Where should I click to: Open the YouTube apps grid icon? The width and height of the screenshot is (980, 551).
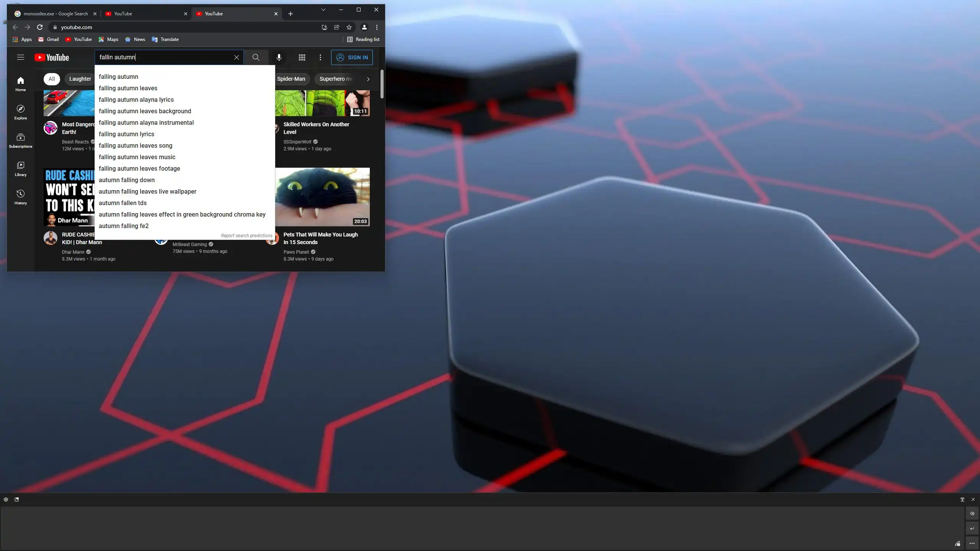pos(302,57)
